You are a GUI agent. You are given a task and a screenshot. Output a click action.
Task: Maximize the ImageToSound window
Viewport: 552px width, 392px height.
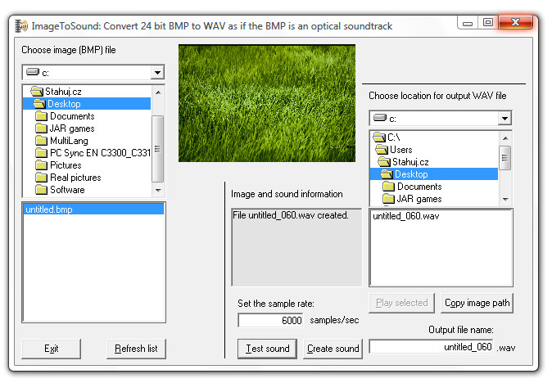[x=488, y=23]
